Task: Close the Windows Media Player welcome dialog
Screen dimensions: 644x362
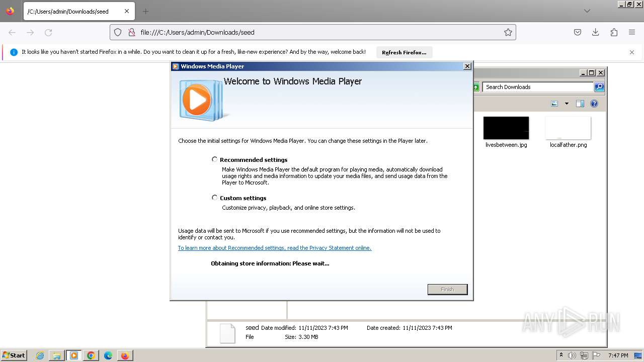Action: 467,66
